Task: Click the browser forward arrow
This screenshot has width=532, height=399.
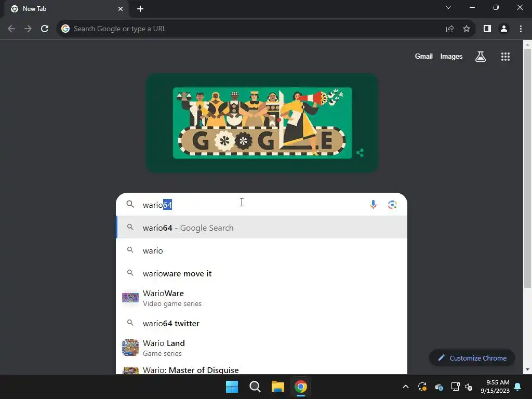Action: coord(28,29)
